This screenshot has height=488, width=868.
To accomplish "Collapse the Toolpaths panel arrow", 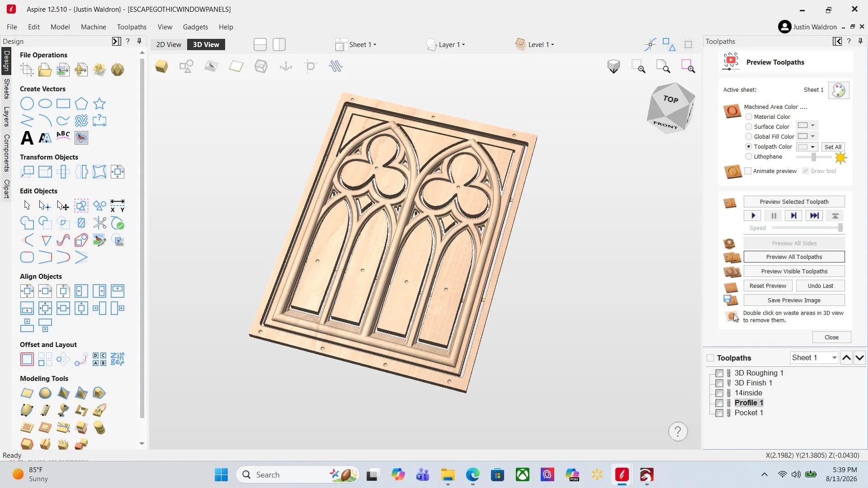I will click(x=837, y=41).
